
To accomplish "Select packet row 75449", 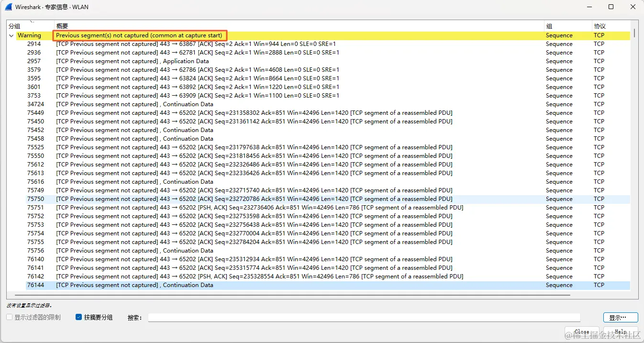I will click(x=328, y=113).
